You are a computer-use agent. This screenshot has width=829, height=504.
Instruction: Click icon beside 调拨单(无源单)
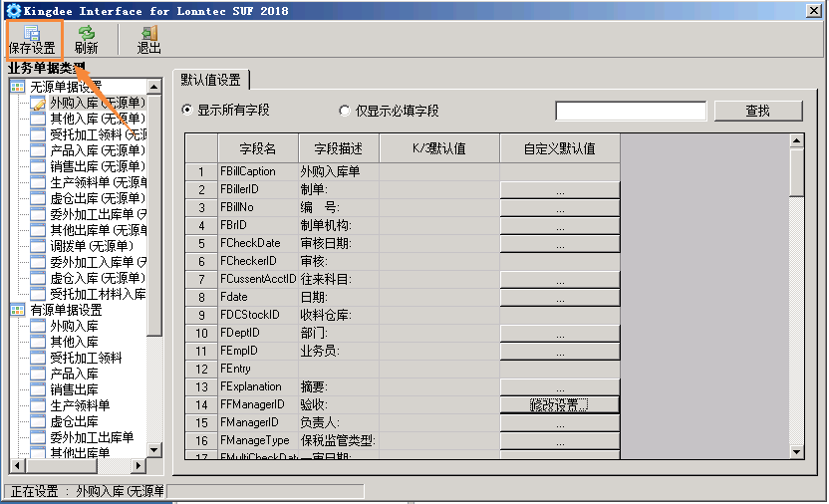click(x=38, y=246)
